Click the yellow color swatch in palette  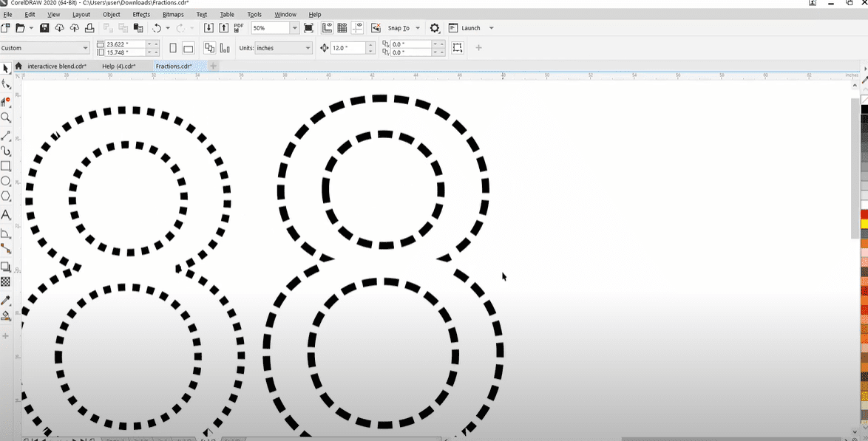[864, 223]
